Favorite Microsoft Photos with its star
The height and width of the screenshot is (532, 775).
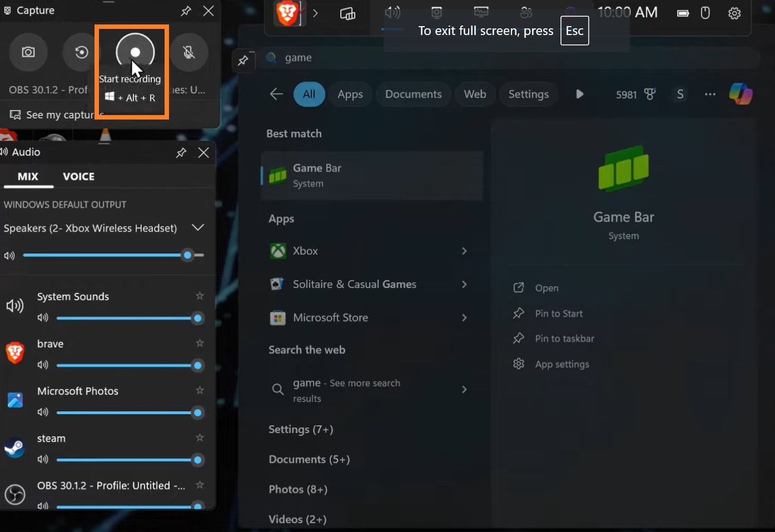tap(200, 390)
